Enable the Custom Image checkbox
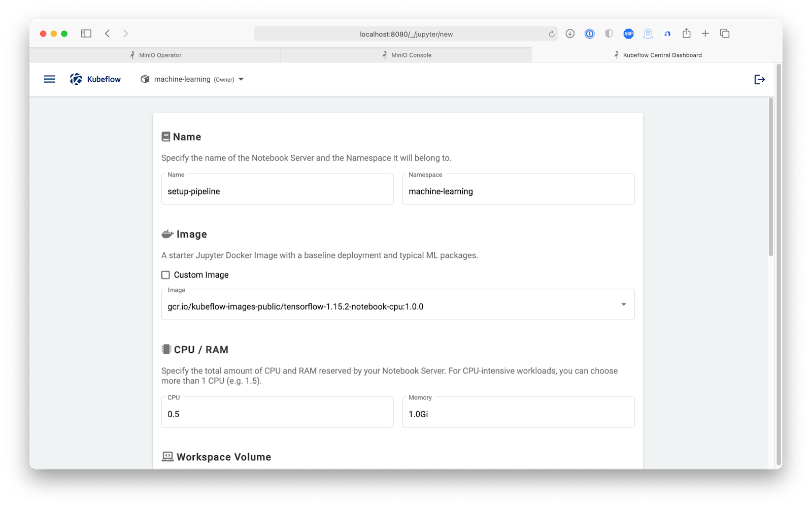The height and width of the screenshot is (508, 812). coord(165,275)
